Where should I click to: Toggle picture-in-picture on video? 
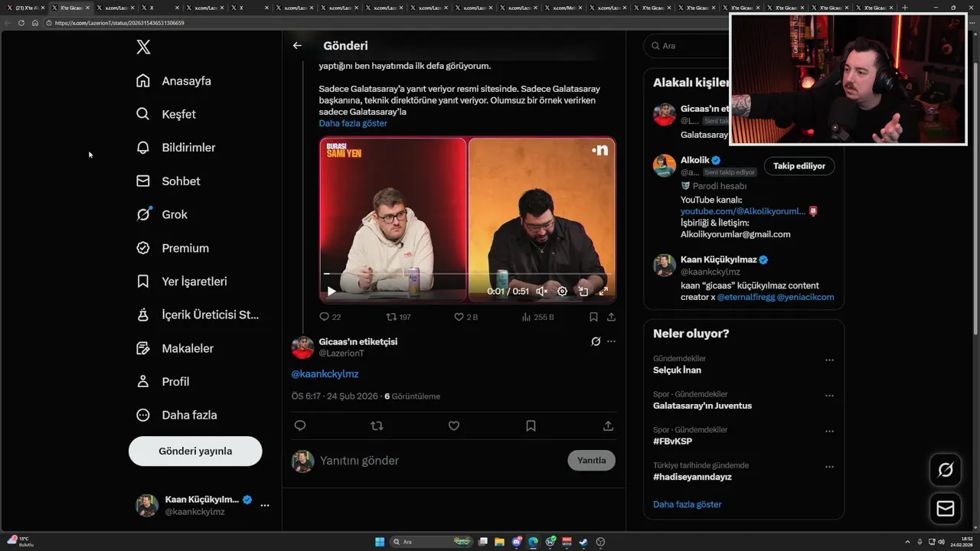pos(583,291)
